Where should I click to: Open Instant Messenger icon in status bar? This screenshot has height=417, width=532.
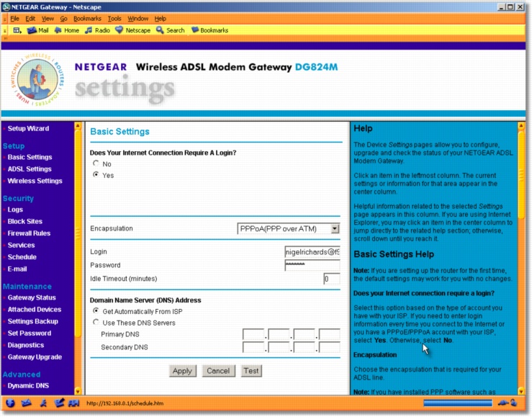[43, 403]
